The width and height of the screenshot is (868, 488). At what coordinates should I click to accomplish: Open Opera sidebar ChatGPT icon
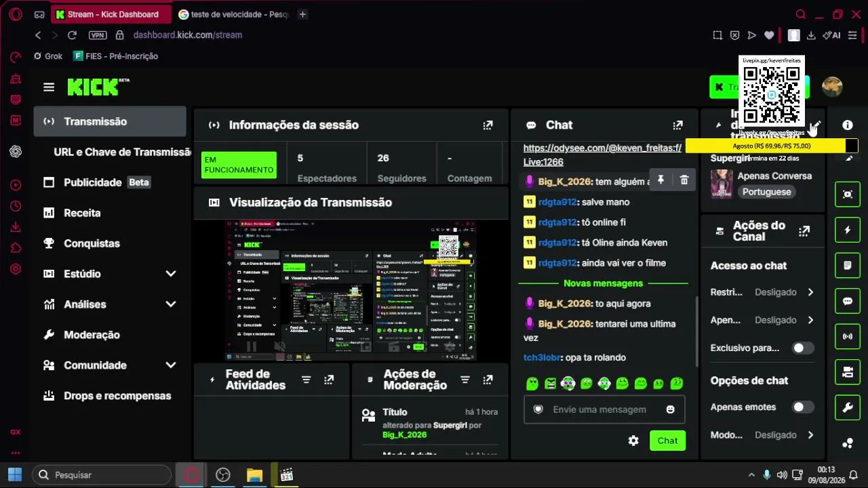tap(16, 152)
